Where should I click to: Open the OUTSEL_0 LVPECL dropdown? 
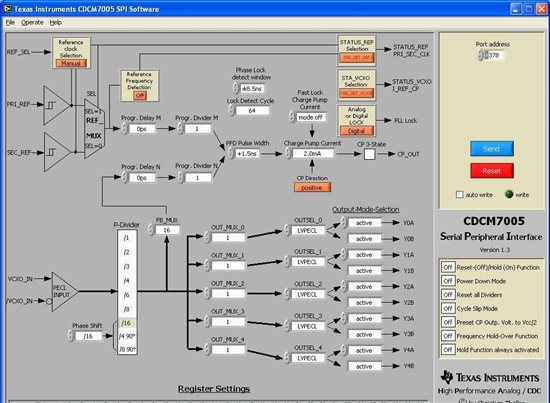(307, 231)
